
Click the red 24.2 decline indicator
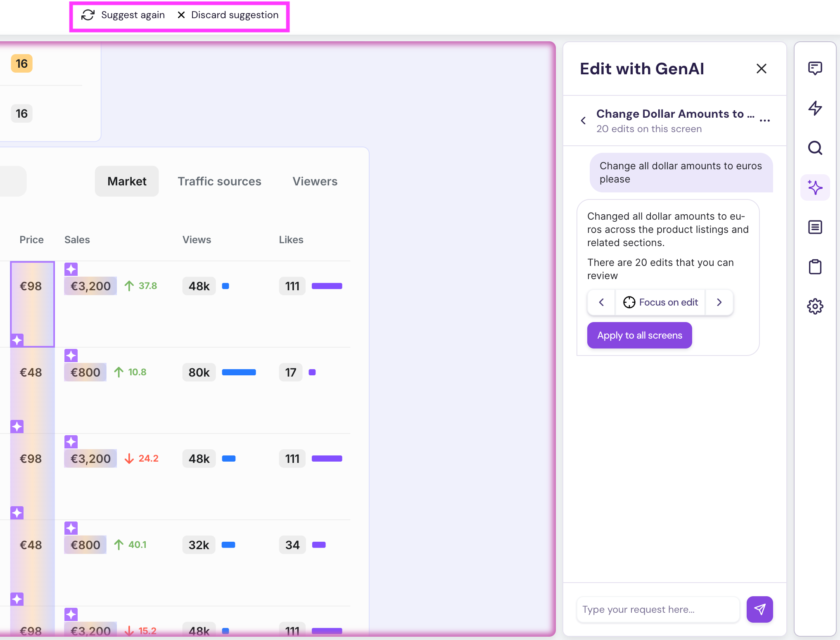[x=142, y=458]
